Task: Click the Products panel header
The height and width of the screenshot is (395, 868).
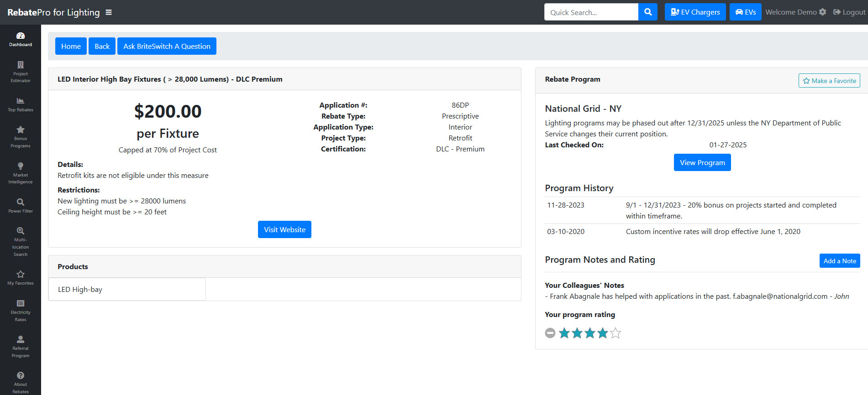Action: (284, 266)
